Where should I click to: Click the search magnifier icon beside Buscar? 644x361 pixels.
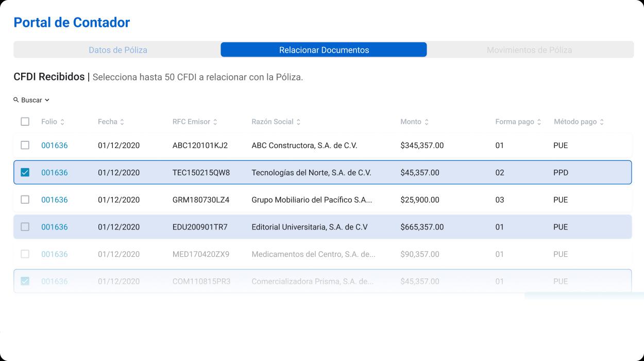[16, 100]
